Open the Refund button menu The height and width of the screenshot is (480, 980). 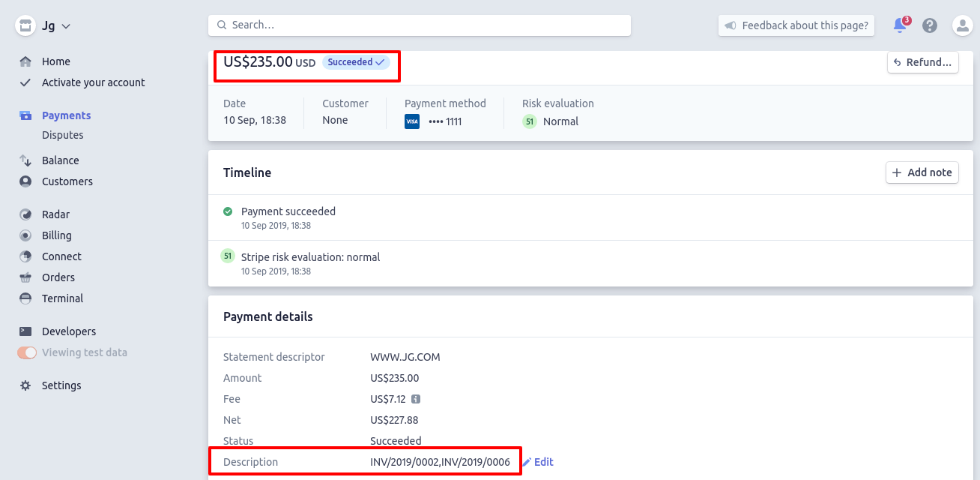[x=923, y=62]
